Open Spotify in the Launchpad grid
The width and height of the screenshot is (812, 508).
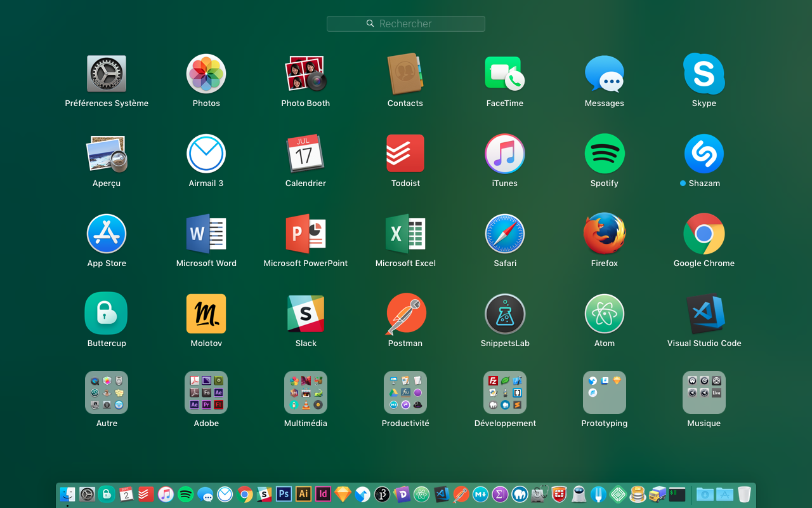click(x=605, y=154)
